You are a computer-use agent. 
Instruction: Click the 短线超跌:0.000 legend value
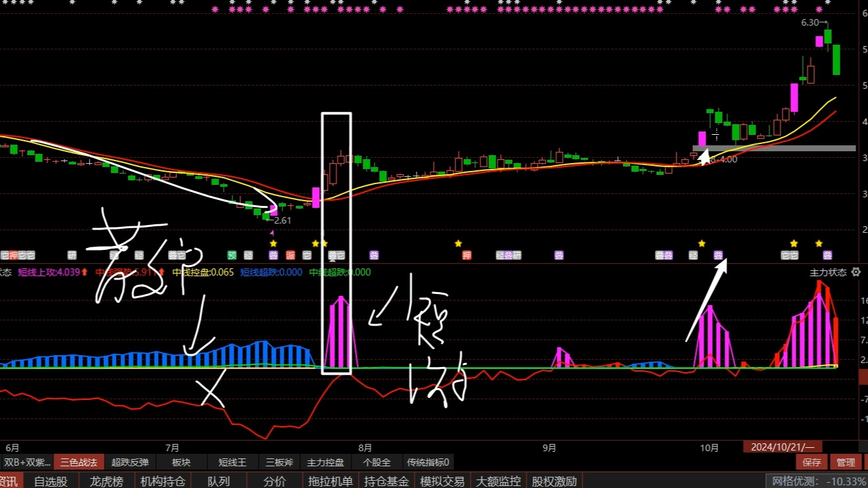click(271, 272)
